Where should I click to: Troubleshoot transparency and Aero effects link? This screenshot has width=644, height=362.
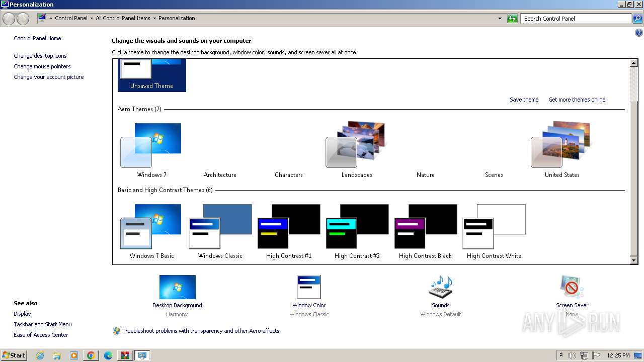click(201, 331)
